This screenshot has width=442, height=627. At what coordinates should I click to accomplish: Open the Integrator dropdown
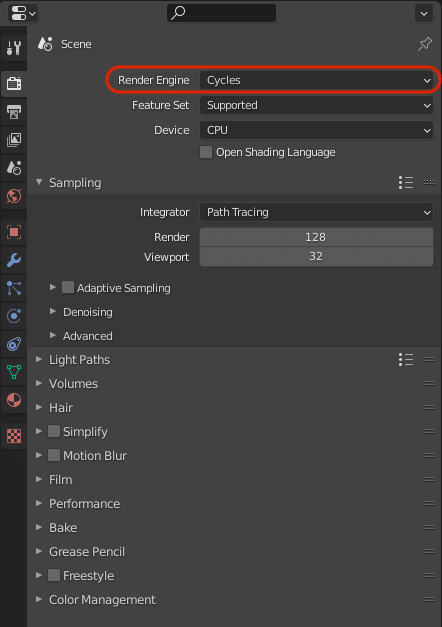(316, 212)
